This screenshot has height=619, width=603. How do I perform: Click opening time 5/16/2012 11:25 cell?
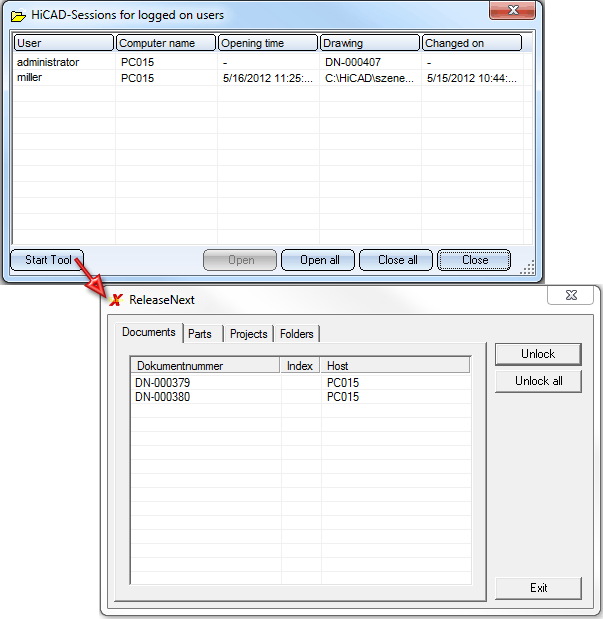click(268, 78)
